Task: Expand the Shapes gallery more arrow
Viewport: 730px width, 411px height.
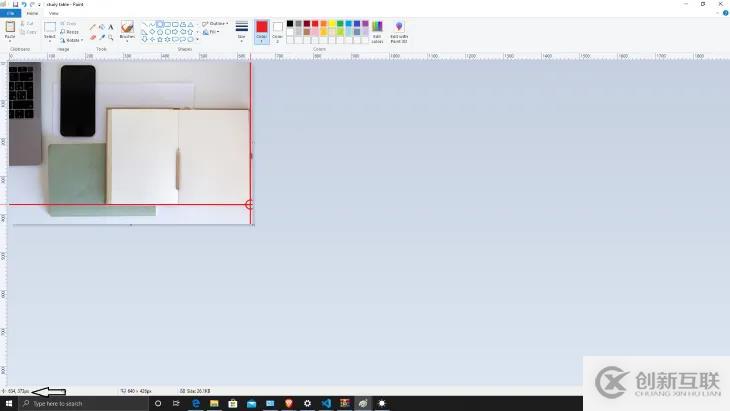Action: coord(197,40)
